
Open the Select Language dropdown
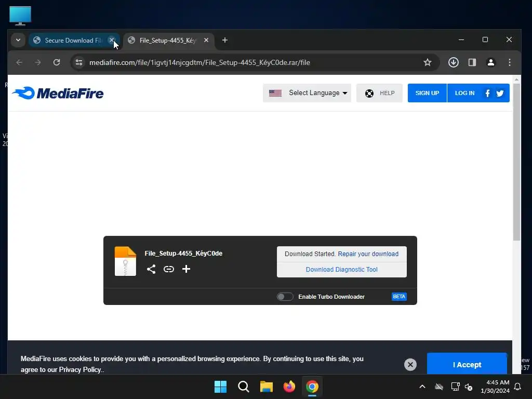coord(307,93)
